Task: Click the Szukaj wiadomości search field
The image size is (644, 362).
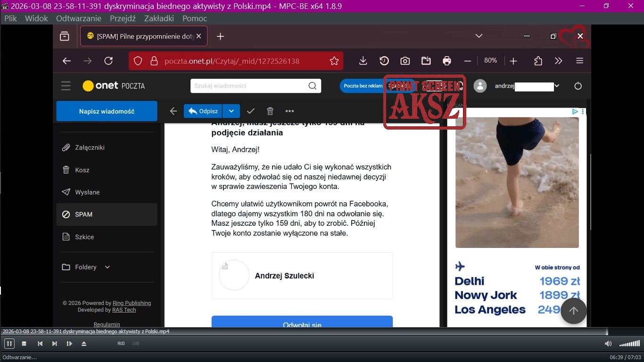Action: pyautogui.click(x=250, y=86)
